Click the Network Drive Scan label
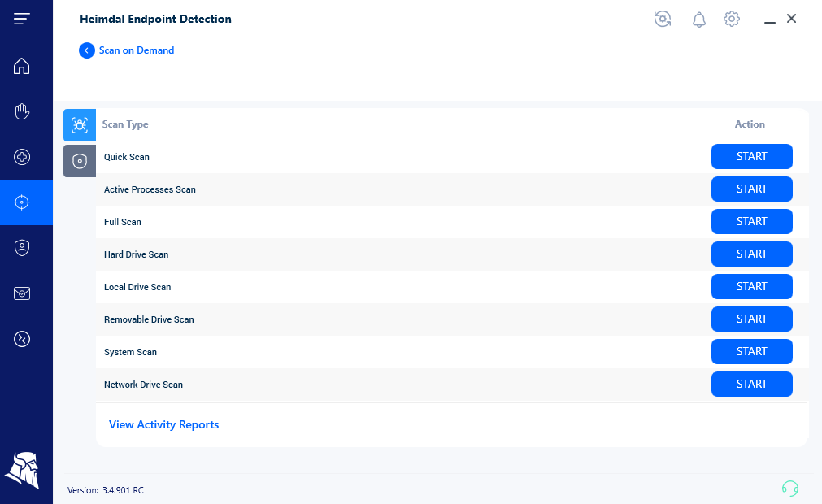The image size is (822, 504). point(143,385)
